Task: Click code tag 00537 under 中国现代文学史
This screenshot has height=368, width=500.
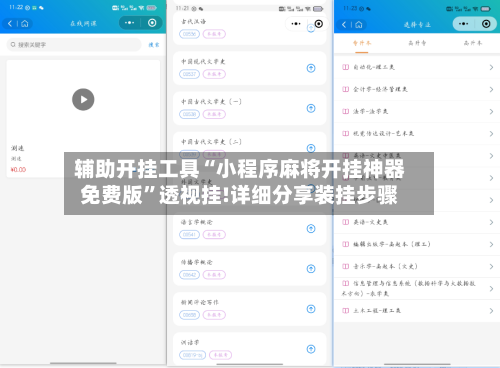Action: (189, 74)
